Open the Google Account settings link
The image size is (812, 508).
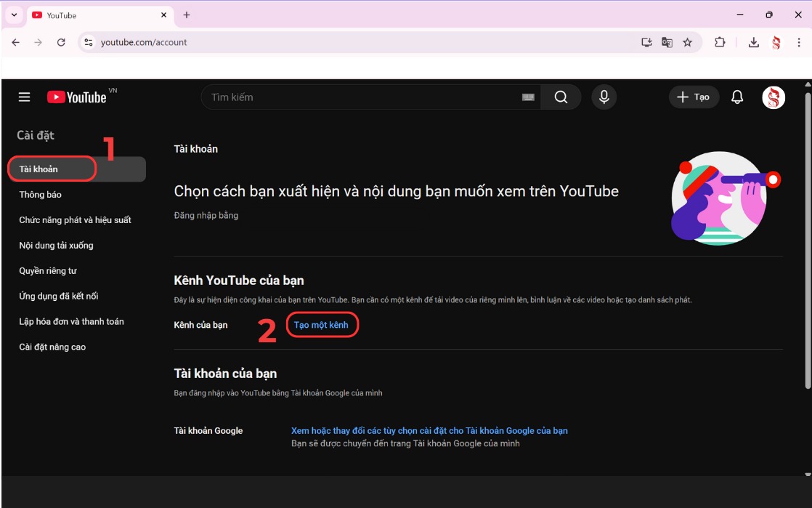click(429, 431)
